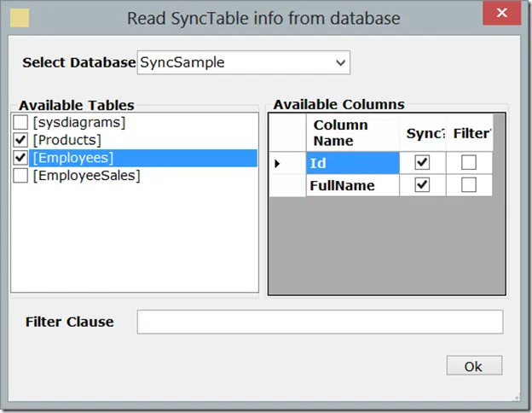Enable Filter for the Id column

468,162
